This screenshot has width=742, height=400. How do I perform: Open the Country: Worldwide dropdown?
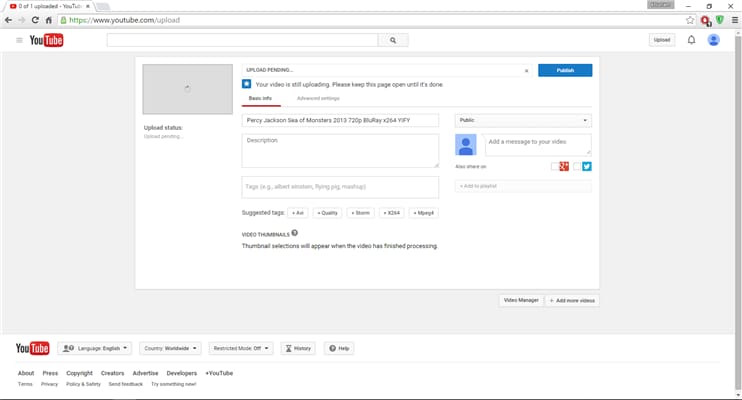pos(170,348)
